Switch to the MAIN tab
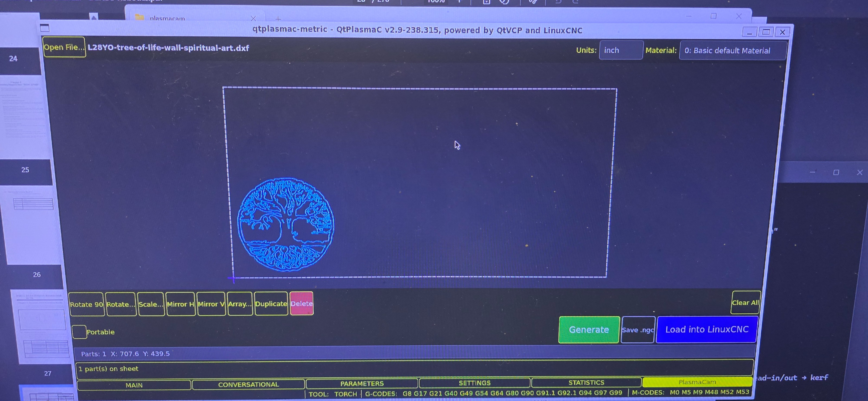Viewport: 868px width, 401px height. click(134, 385)
